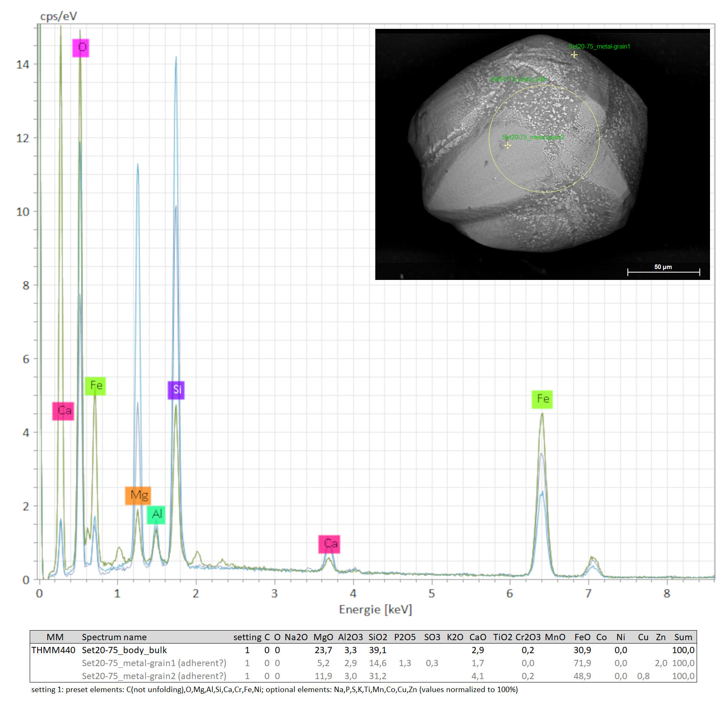Click the metal-grain1 crosshair marker in SEM image
The width and height of the screenshot is (728, 713).
[574, 55]
